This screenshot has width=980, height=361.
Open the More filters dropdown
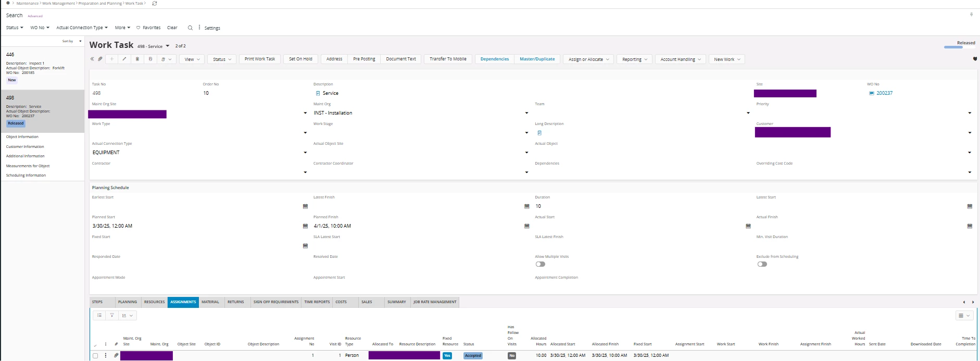pos(122,28)
